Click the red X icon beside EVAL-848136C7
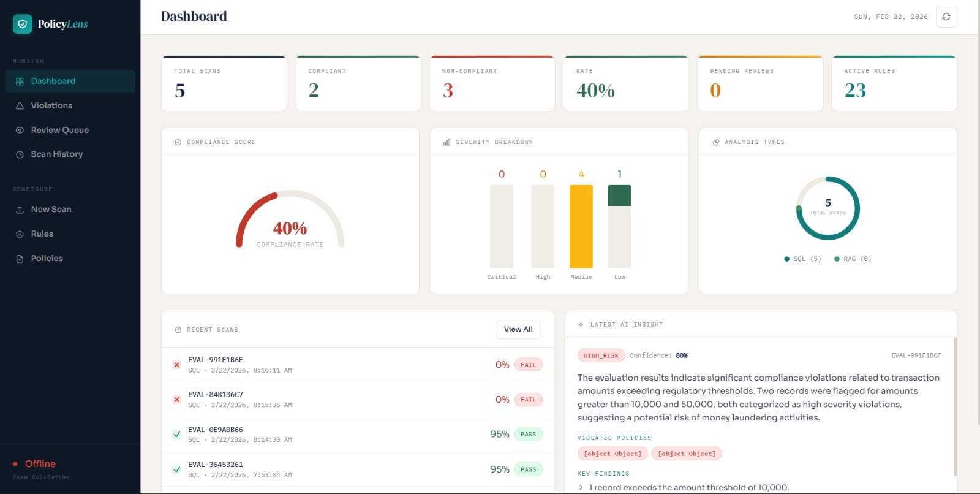This screenshot has height=494, width=980. 176,400
